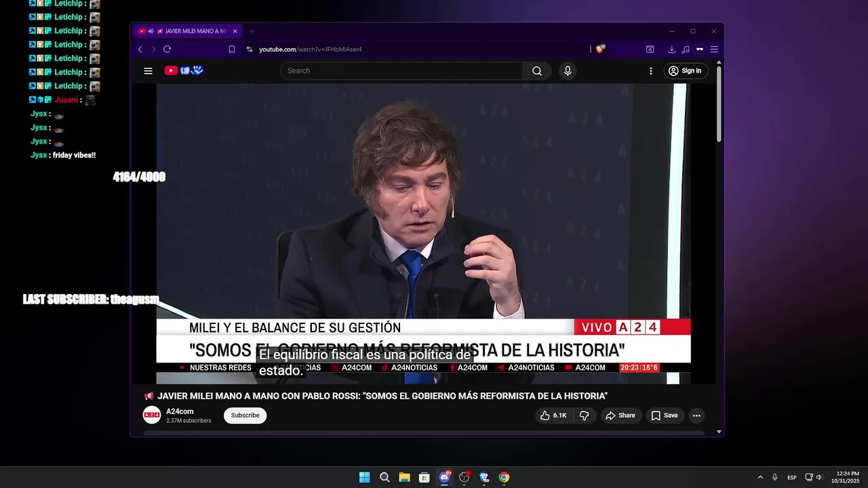This screenshot has width=868, height=488.
Task: Close the JAVIER MILEI browser tab
Action: point(235,31)
